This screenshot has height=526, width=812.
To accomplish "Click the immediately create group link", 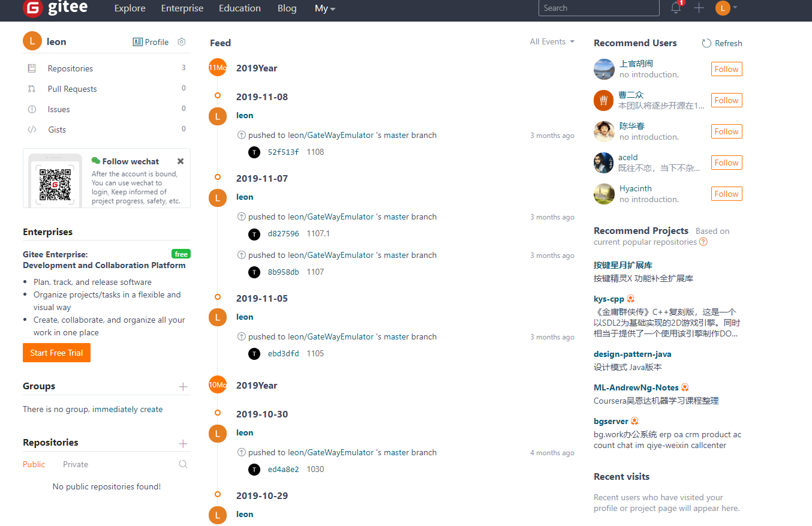I will [128, 409].
